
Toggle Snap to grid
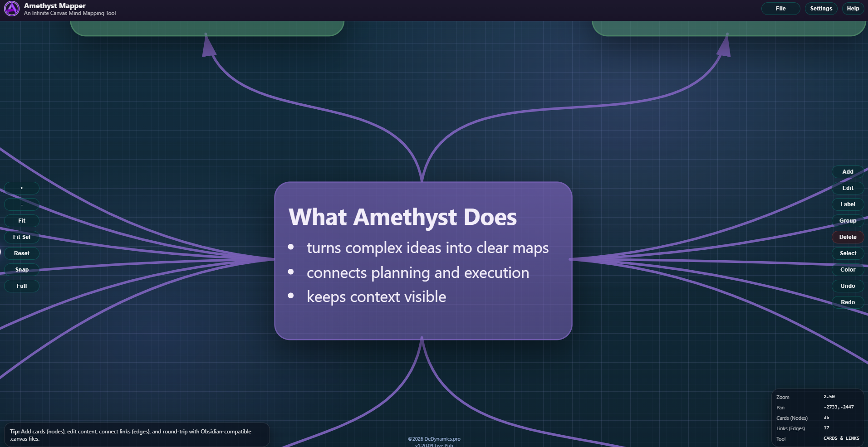coord(22,270)
